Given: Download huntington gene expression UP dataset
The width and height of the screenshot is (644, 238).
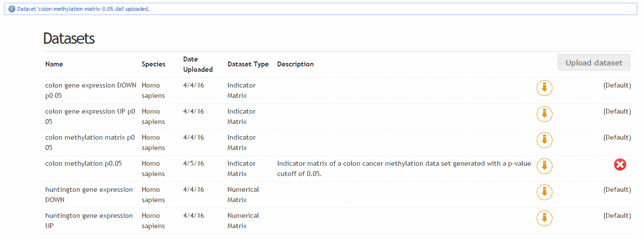Looking at the screenshot, I should click(x=544, y=218).
